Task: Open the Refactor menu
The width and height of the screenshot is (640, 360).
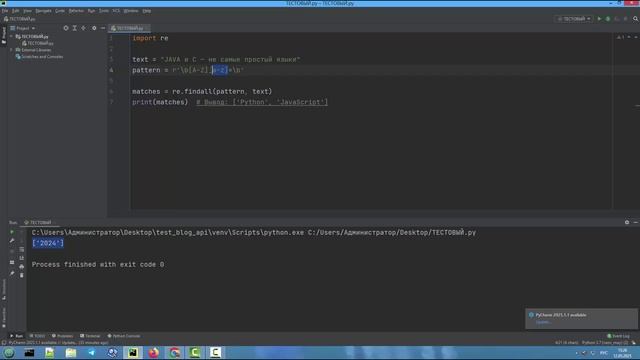Action: (x=76, y=11)
